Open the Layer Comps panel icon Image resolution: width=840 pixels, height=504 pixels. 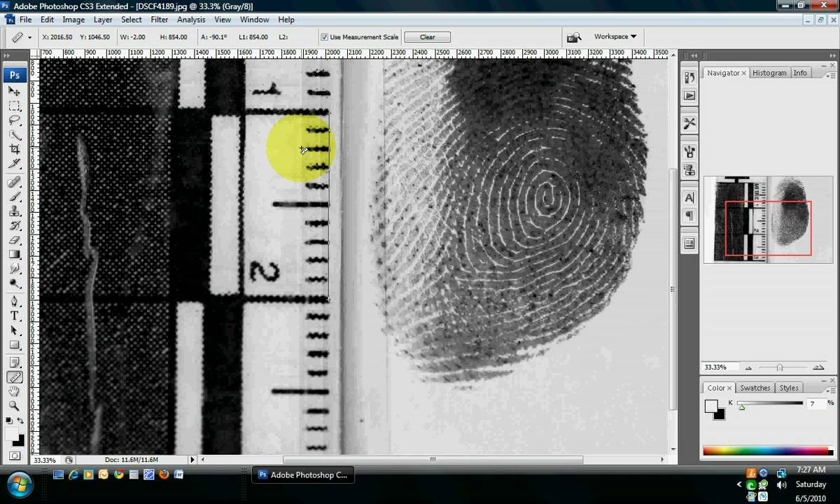[x=689, y=244]
